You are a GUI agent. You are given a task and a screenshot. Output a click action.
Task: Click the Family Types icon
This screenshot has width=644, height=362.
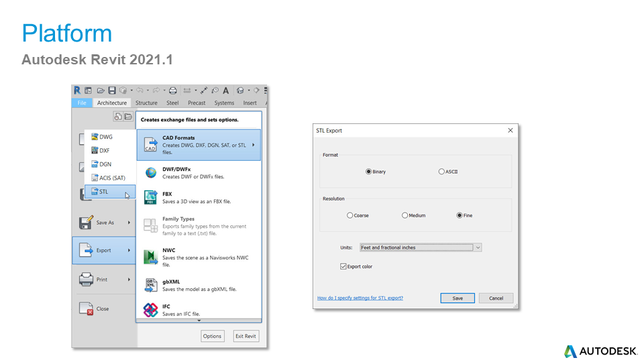point(150,225)
